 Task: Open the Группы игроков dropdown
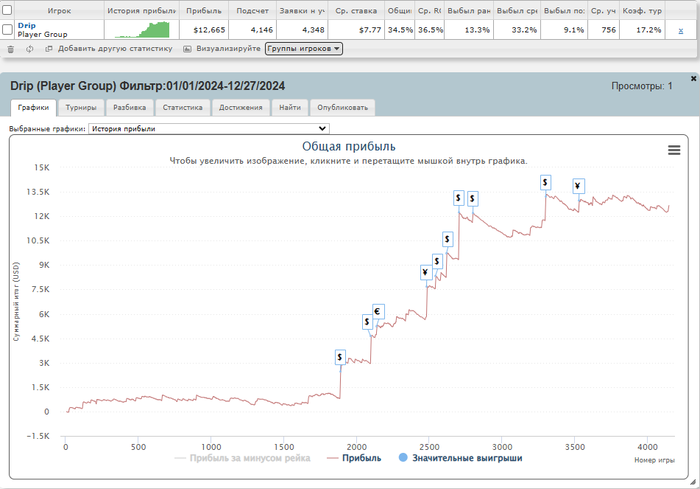coord(304,49)
